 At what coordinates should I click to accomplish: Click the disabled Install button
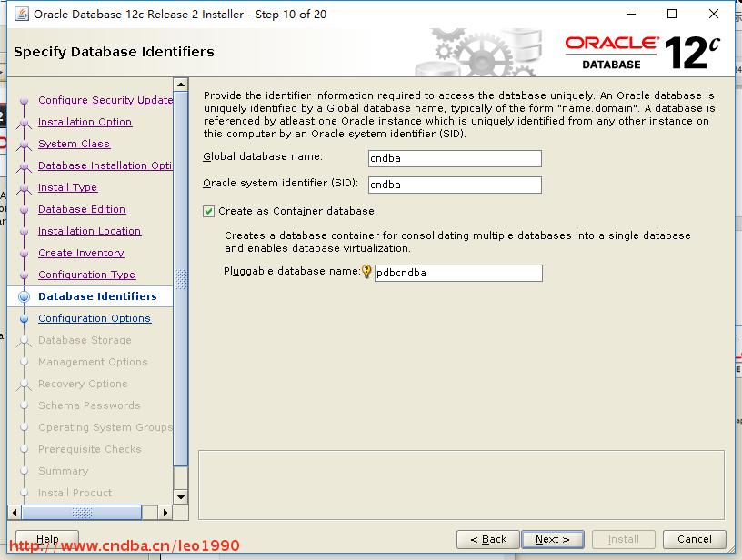click(624, 540)
